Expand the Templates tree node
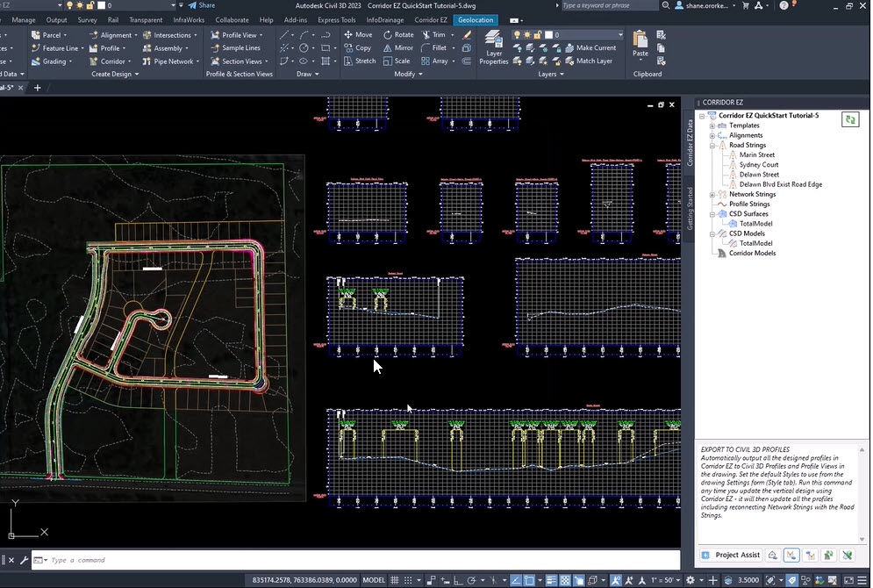Screen dimensions: 873x588 click(712, 125)
